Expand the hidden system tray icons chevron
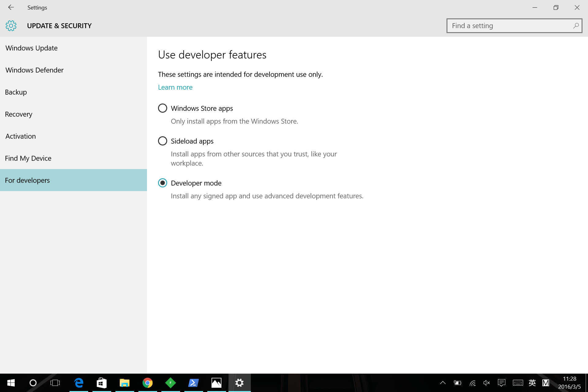 [x=443, y=383]
